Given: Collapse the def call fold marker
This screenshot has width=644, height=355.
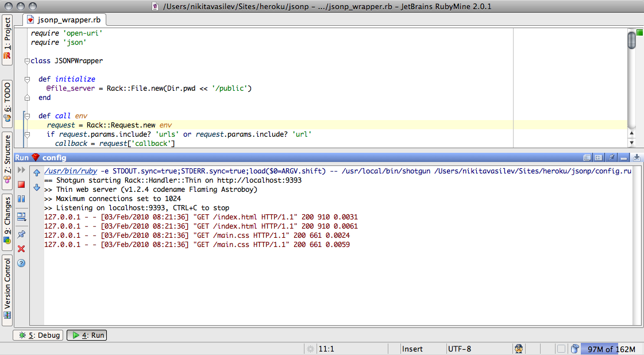Looking at the screenshot, I should point(27,116).
